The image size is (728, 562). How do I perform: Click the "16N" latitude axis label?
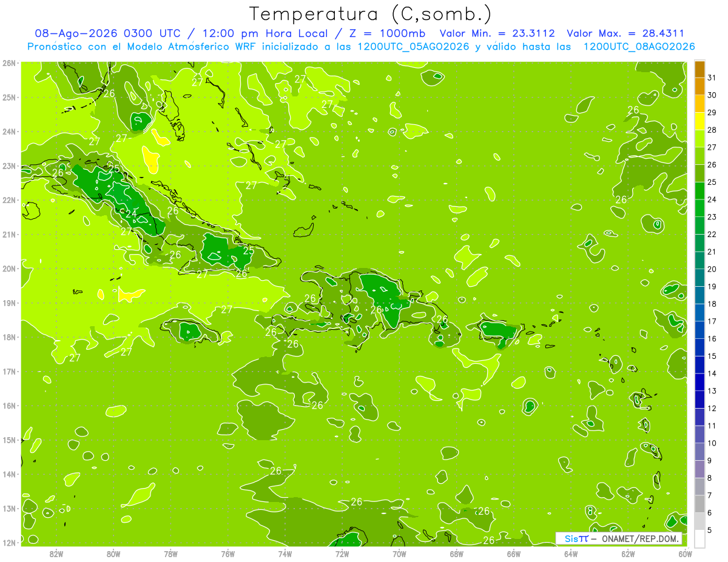[x=8, y=406]
